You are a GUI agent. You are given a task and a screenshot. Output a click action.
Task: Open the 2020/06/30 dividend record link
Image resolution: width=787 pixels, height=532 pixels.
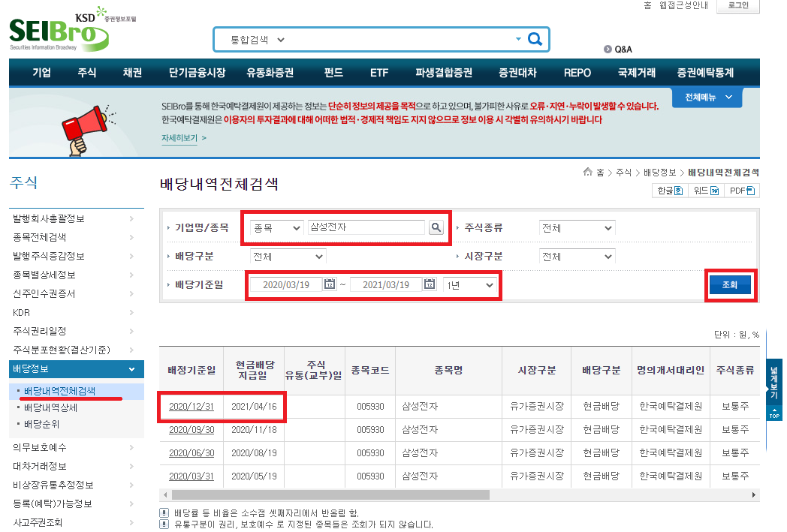pos(191,452)
